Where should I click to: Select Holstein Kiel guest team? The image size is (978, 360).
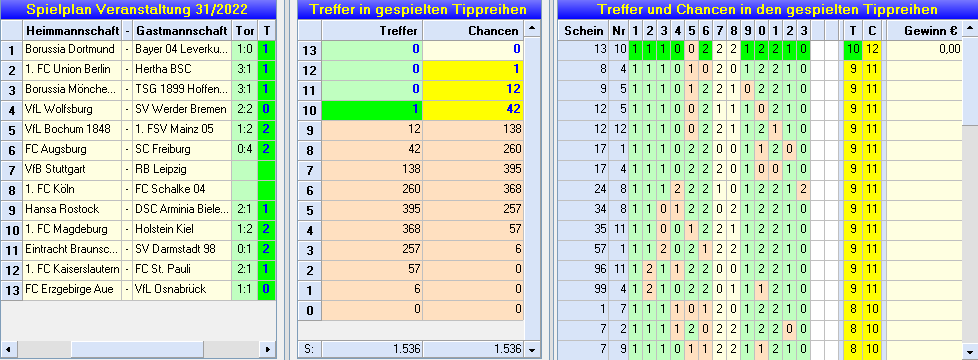click(182, 230)
